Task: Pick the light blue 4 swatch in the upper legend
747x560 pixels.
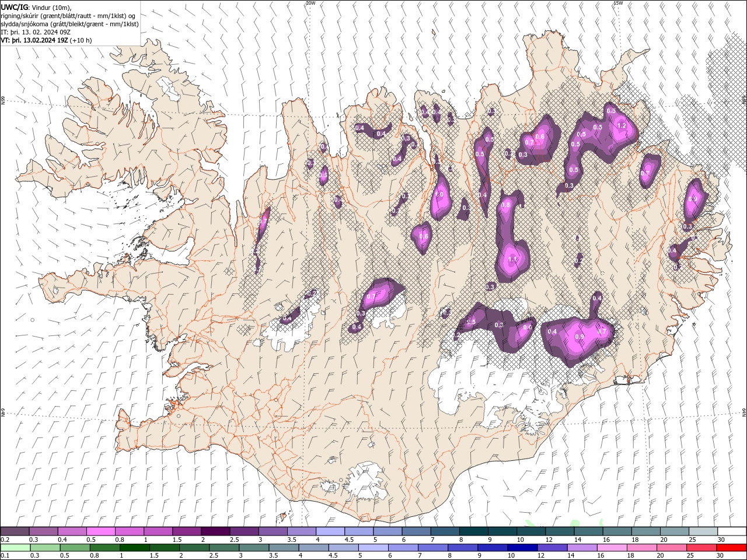Action: (330, 531)
